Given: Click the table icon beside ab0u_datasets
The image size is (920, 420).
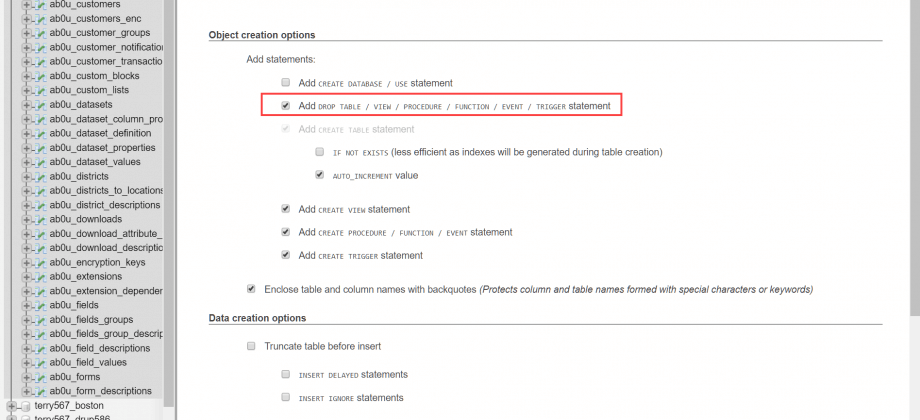Looking at the screenshot, I should coord(40,105).
